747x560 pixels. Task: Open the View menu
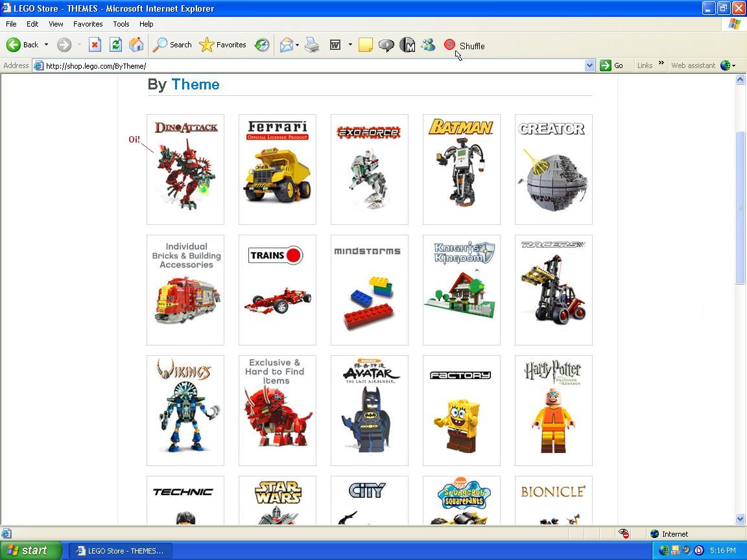point(56,24)
